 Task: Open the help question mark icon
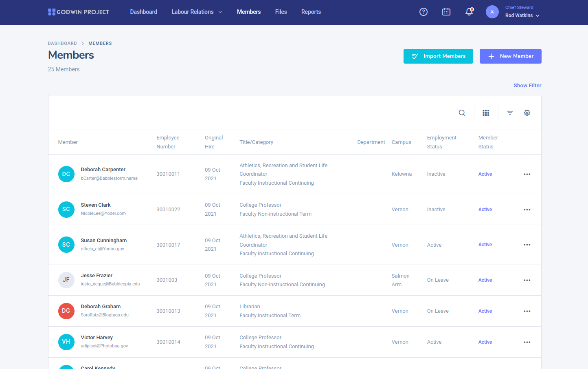[423, 12]
